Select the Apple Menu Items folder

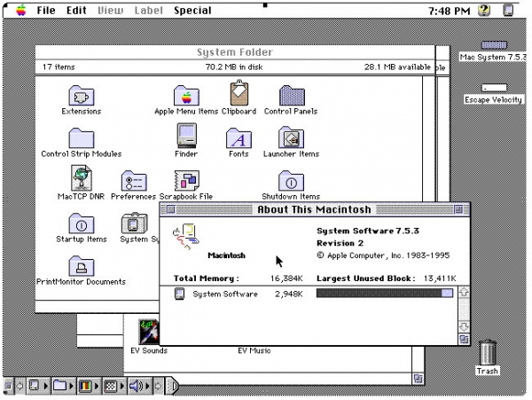tap(186, 95)
